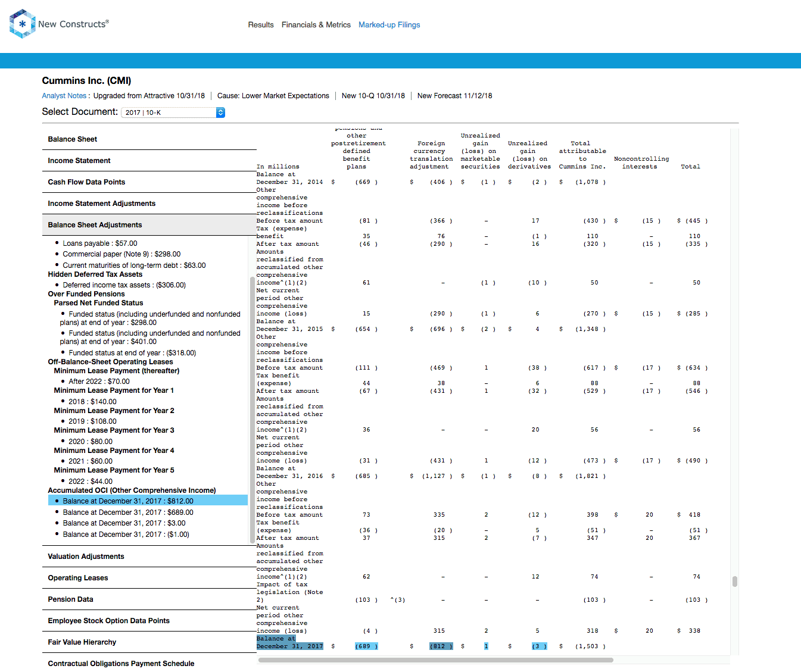
Task: Expand the Pension Data section
Action: pyautogui.click(x=149, y=599)
